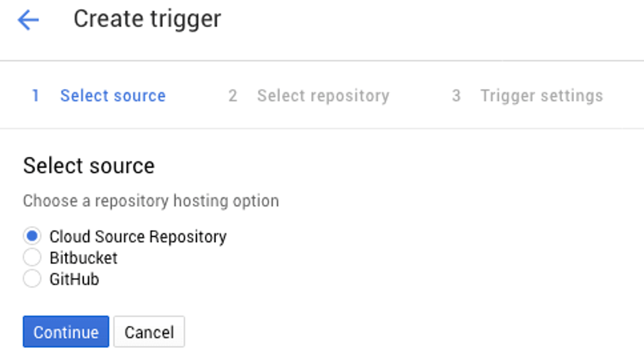
Task: Click the Bitbucket option label
Action: [x=84, y=258]
